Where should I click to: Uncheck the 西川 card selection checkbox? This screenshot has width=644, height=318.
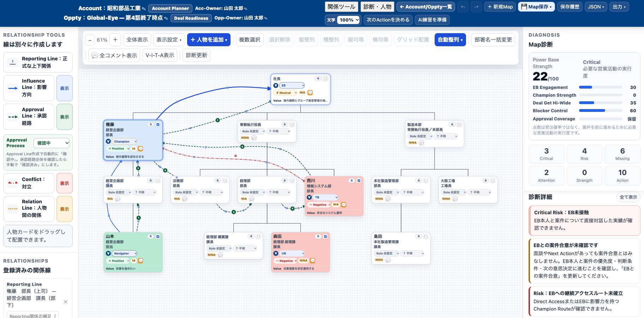[359, 180]
